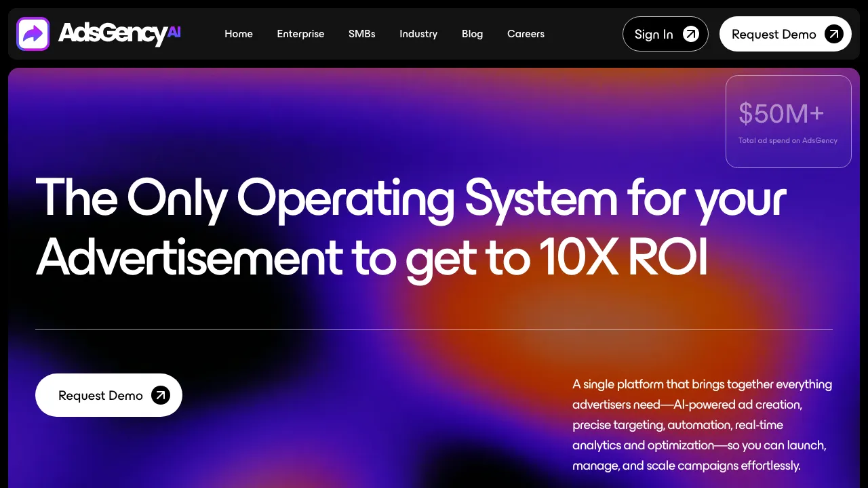The height and width of the screenshot is (488, 868).
Task: Click the platform description paragraph
Action: (702, 424)
